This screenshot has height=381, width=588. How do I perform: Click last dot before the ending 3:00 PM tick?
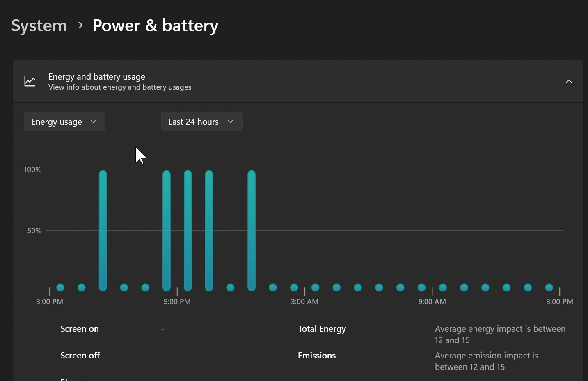click(x=549, y=287)
